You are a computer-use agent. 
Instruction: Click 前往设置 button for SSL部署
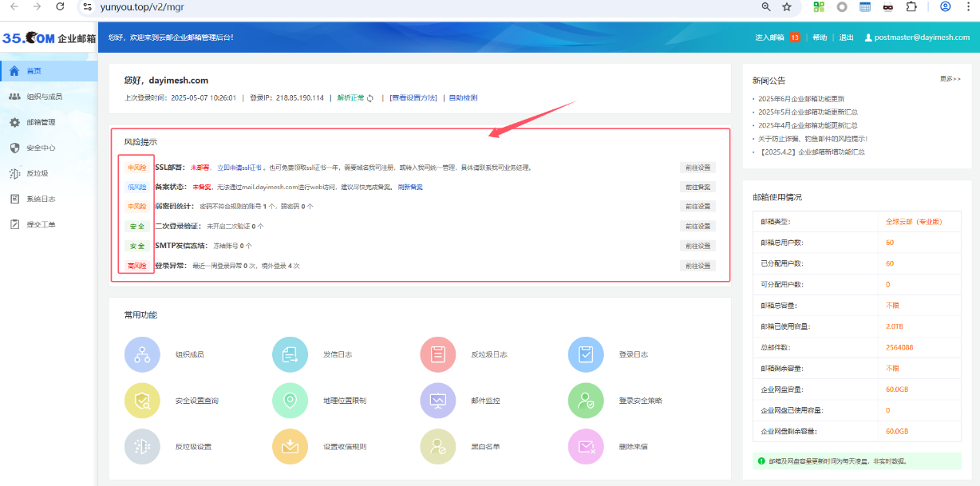click(697, 168)
